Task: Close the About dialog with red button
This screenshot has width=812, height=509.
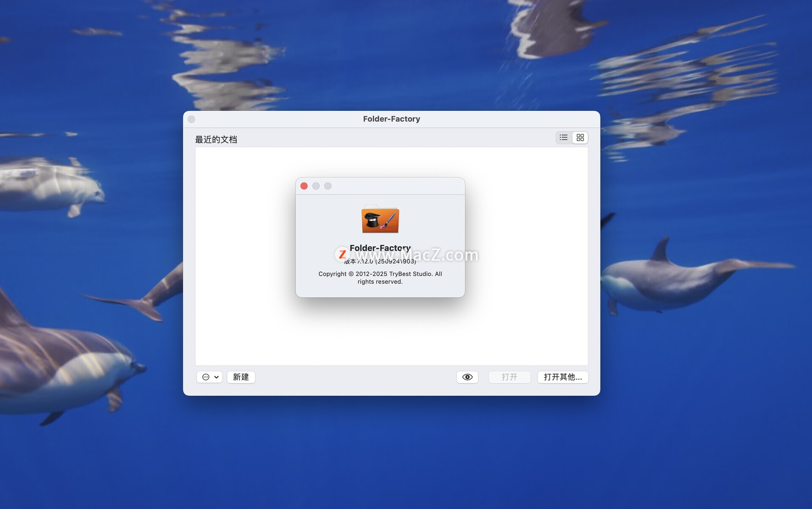Action: pyautogui.click(x=304, y=186)
